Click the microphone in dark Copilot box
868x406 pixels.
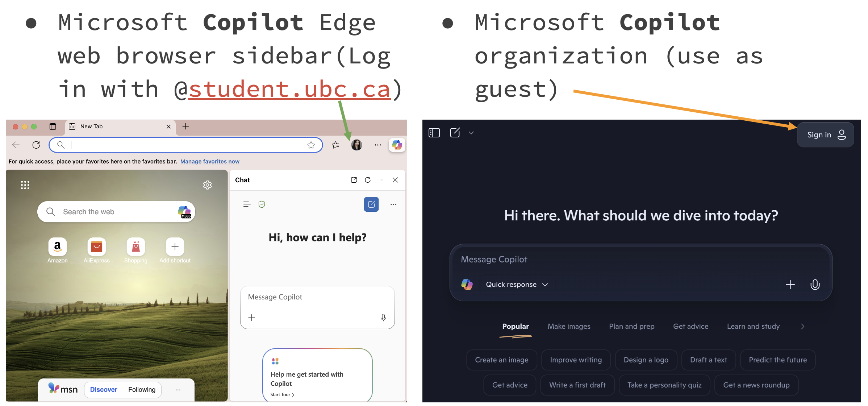click(x=815, y=285)
